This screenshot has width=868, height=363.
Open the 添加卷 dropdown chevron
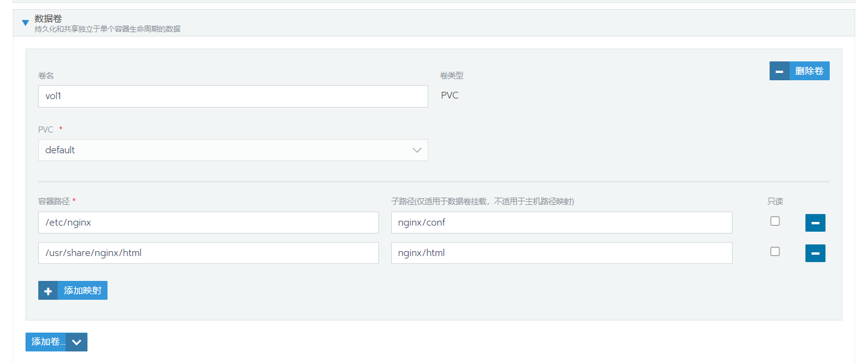(x=77, y=342)
